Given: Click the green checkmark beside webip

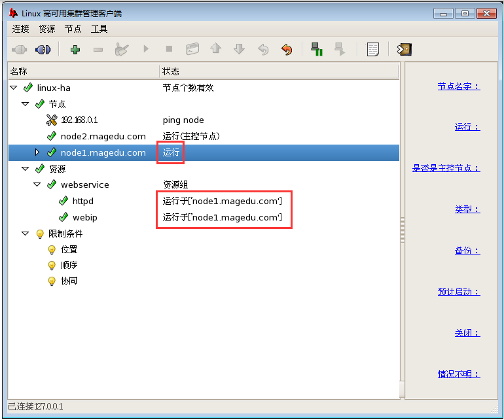Looking at the screenshot, I should pyautogui.click(x=63, y=217).
